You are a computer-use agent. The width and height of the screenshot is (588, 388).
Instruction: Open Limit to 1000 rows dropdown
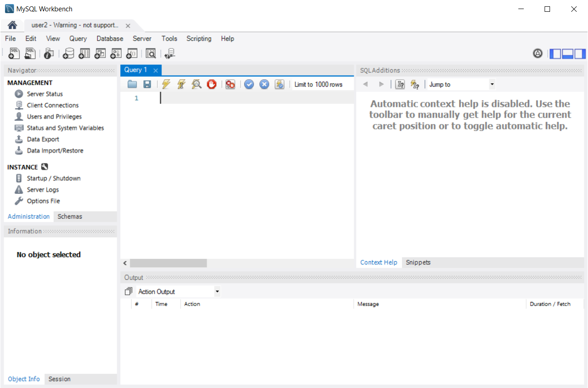coord(322,84)
